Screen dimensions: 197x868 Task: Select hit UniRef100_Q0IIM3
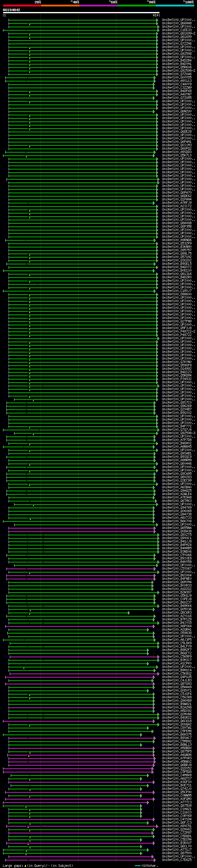point(177,145)
